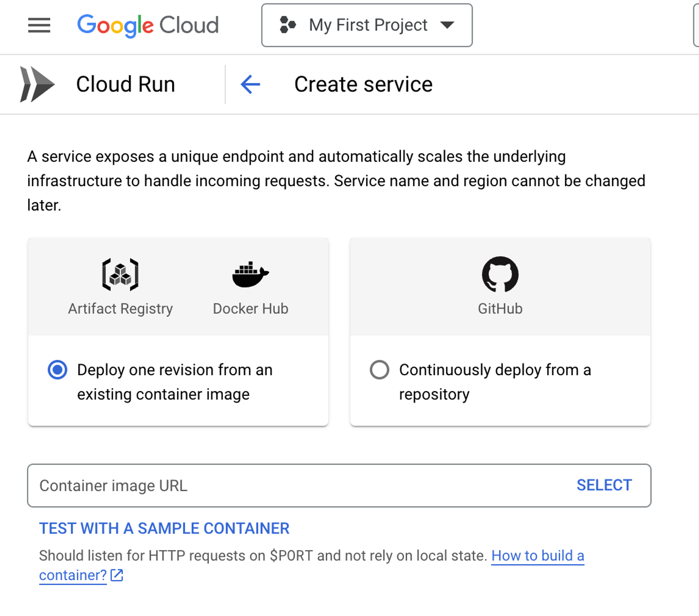Image resolution: width=699 pixels, height=616 pixels.
Task: Click the Cloud Run title text
Action: click(x=125, y=84)
